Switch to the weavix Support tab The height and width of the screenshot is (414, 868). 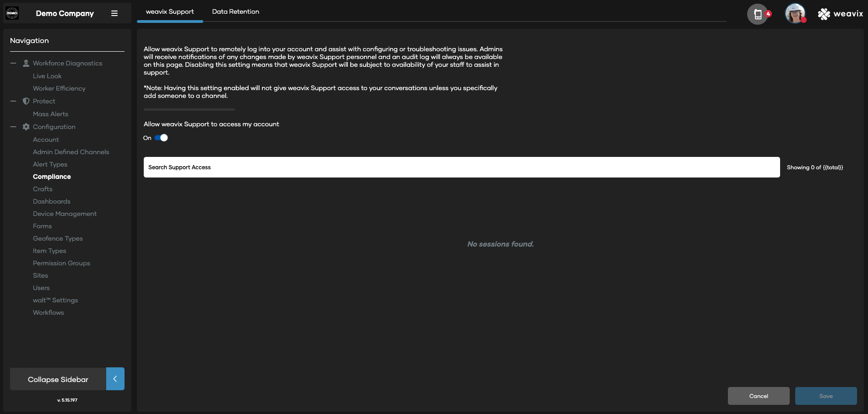pyautogui.click(x=170, y=11)
